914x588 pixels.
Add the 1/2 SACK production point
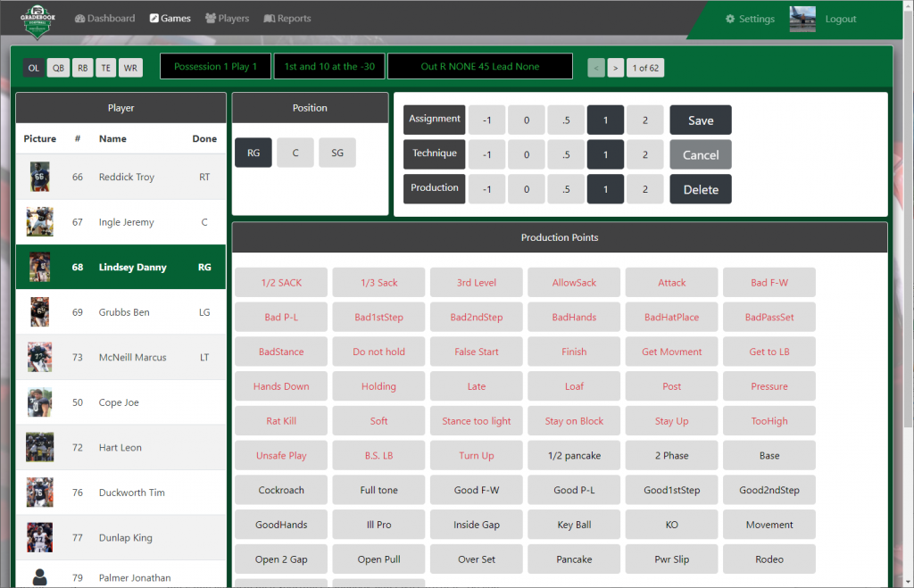click(x=281, y=283)
